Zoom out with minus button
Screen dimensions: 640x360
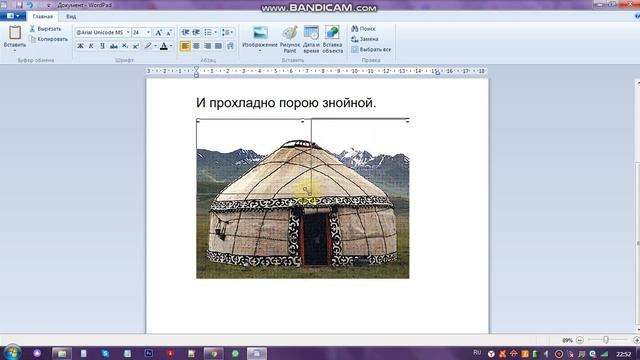pyautogui.click(x=580, y=340)
